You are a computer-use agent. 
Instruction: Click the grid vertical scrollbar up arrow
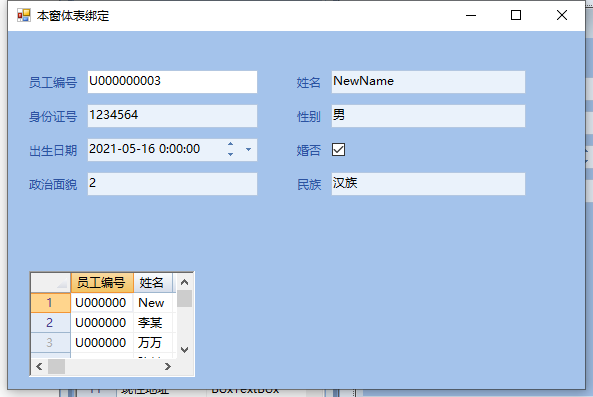(185, 282)
